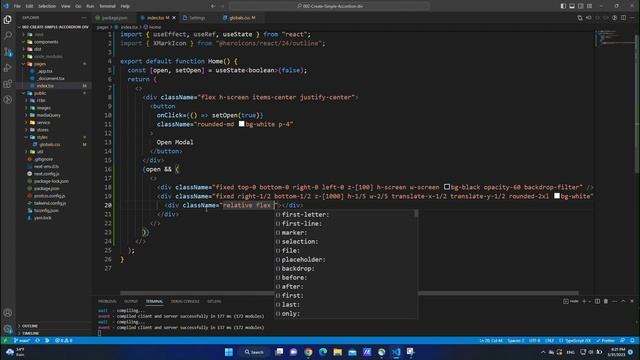The height and width of the screenshot is (360, 640).
Task: Toggle the primary side bar layout icon
Action: (x=563, y=6)
